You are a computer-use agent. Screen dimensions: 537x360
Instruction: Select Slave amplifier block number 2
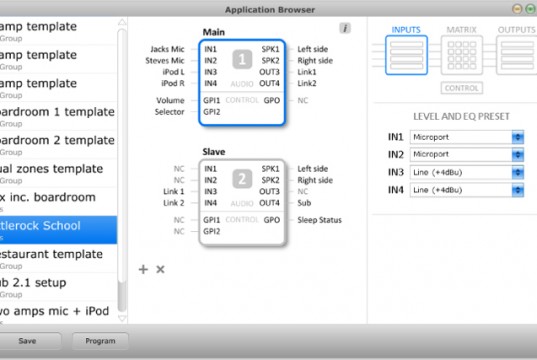pos(242,202)
